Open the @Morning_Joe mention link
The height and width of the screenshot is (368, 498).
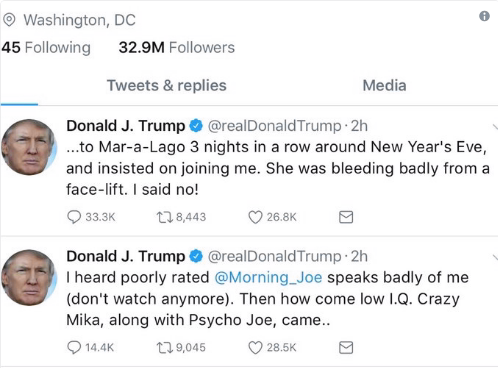pyautogui.click(x=268, y=277)
